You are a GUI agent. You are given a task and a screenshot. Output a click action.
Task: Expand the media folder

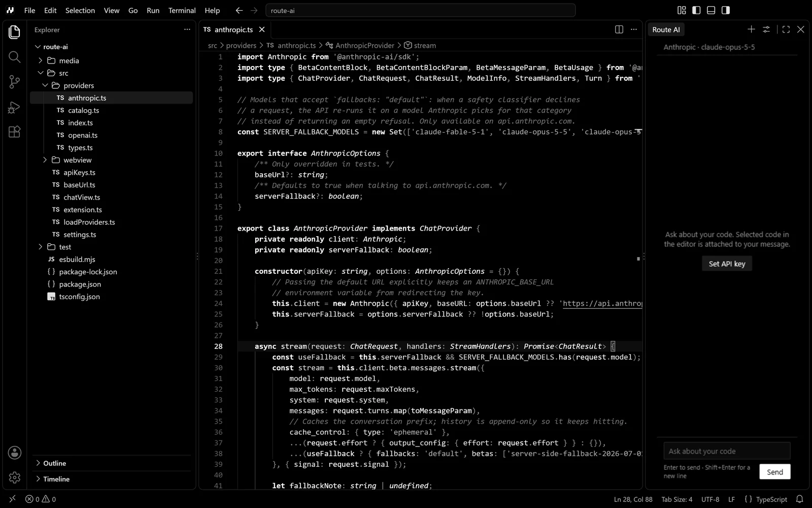[x=41, y=60]
